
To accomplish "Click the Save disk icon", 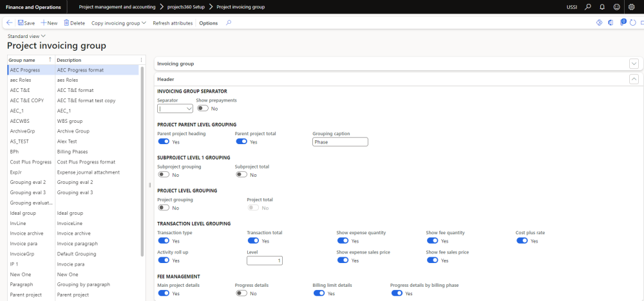I will [x=21, y=23].
